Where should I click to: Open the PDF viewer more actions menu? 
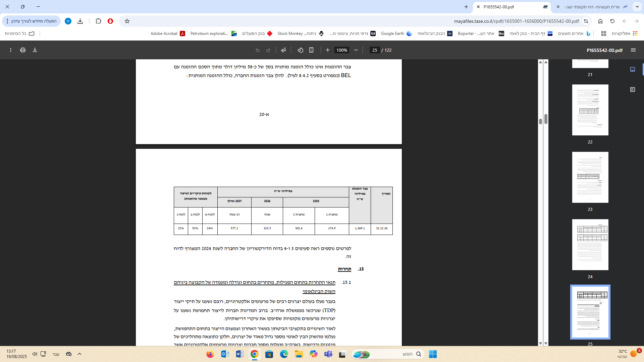(11, 50)
